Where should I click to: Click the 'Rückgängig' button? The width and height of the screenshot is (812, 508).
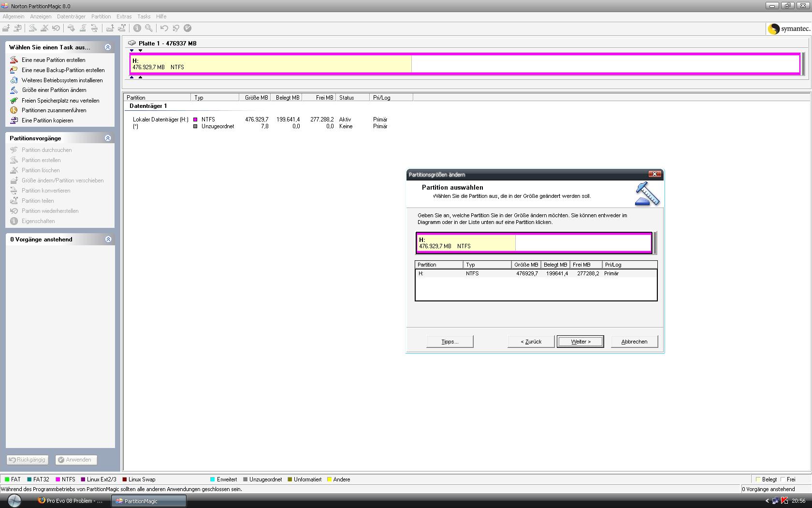(27, 460)
